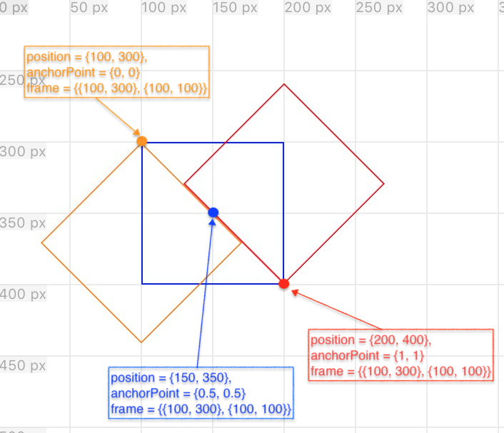Select red text "anchorPoint = {1, 1}"
Image resolution: width=504 pixels, height=433 pixels.
pyautogui.click(x=368, y=355)
